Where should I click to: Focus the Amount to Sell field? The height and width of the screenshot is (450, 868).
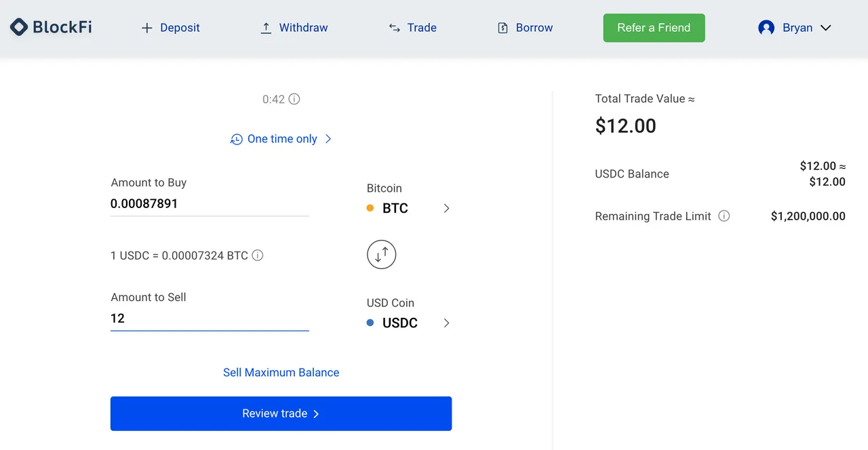pyautogui.click(x=210, y=318)
